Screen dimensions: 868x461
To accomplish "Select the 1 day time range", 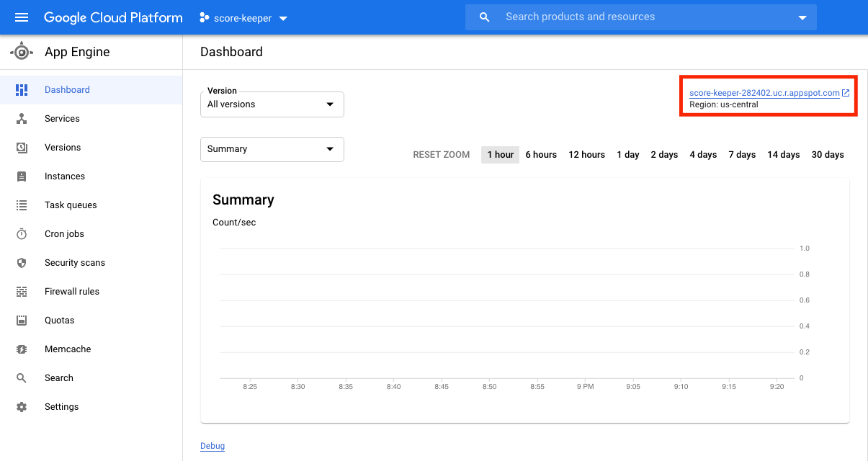I will 628,155.
